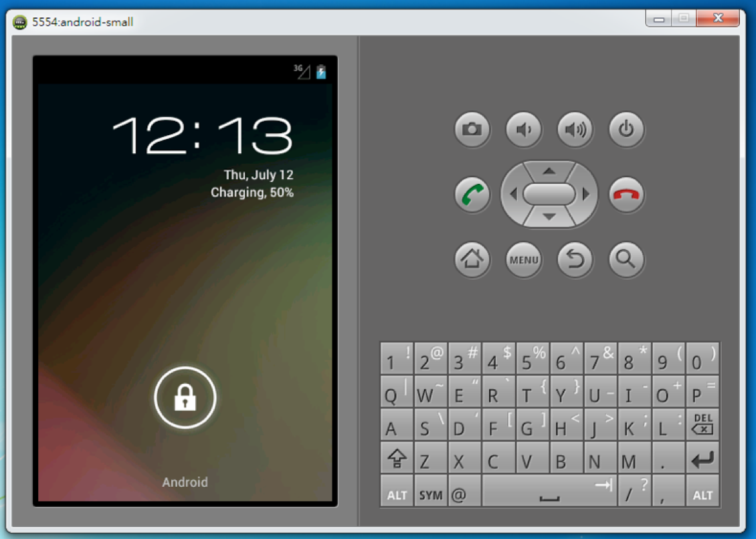
Task: Click the MENU hardware button
Action: coord(524,259)
